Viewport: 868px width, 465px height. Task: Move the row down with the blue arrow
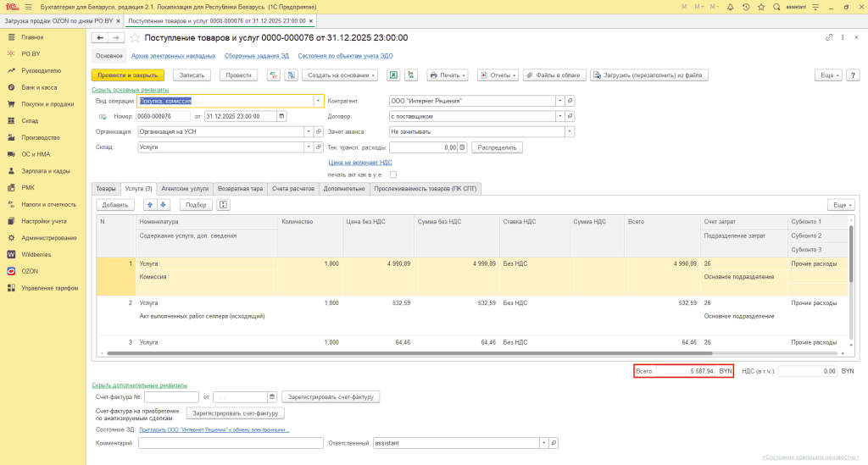pyautogui.click(x=164, y=205)
